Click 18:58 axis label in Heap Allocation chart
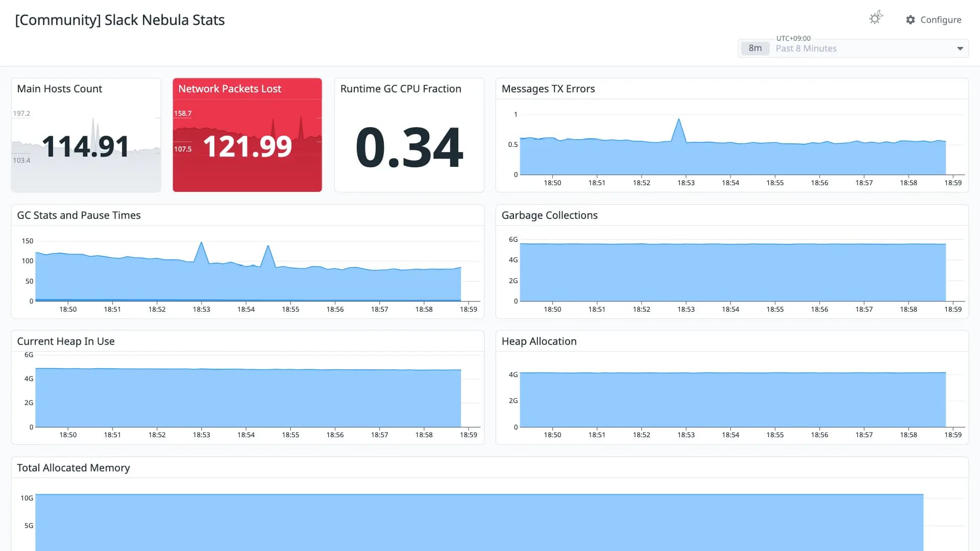The width and height of the screenshot is (980, 551). 909,435
